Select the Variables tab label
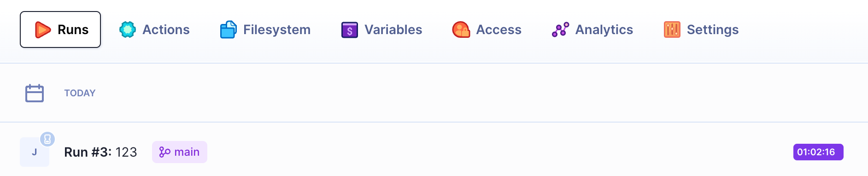This screenshot has height=176, width=868. click(393, 29)
